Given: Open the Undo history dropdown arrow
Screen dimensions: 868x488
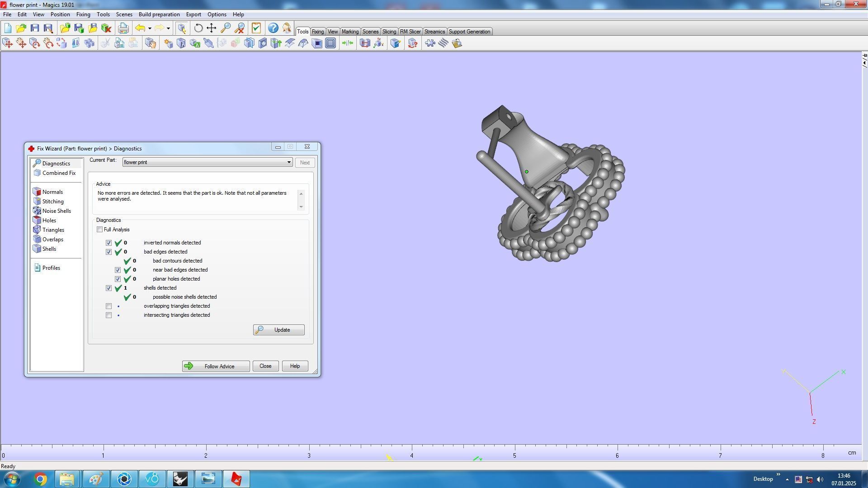Looking at the screenshot, I should [150, 28].
